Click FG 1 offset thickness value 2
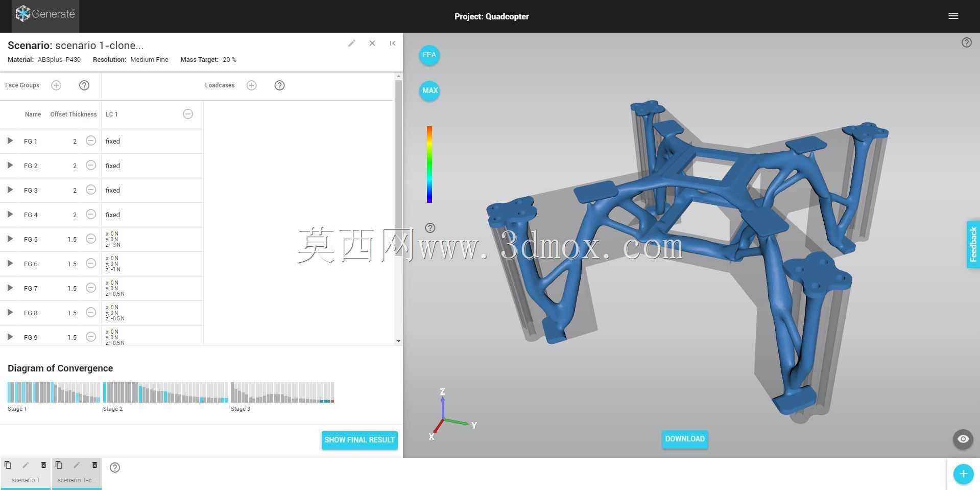 tap(75, 141)
